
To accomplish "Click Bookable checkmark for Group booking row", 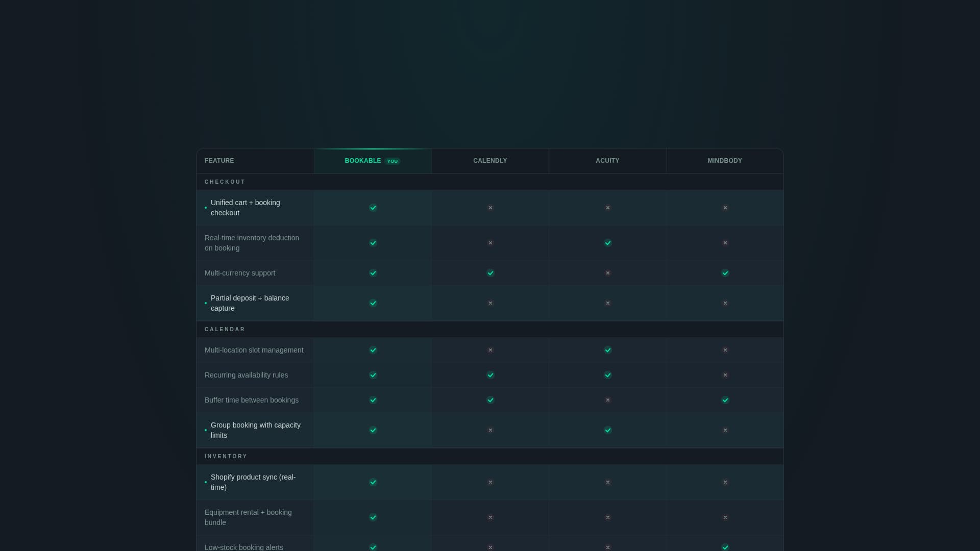I will (x=373, y=430).
